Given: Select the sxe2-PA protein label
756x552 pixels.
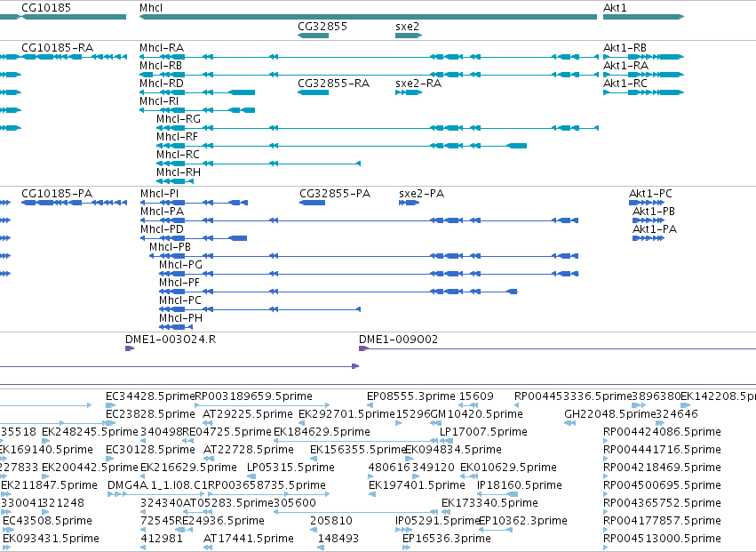Looking at the screenshot, I should [x=422, y=194].
